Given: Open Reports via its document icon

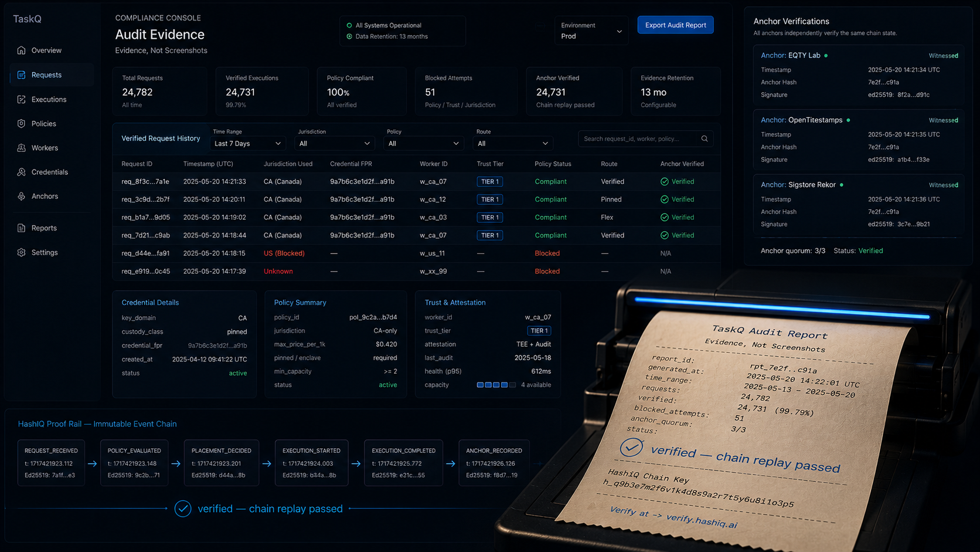Looking at the screenshot, I should click(x=21, y=228).
